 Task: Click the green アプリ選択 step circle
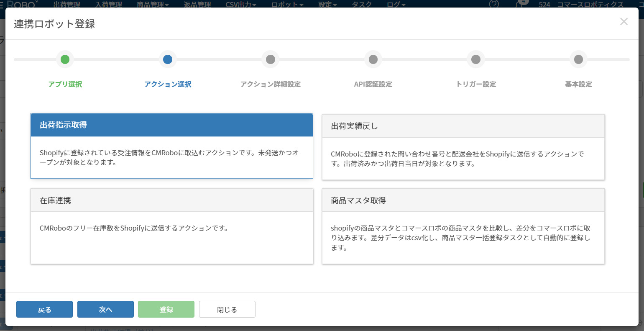click(65, 59)
